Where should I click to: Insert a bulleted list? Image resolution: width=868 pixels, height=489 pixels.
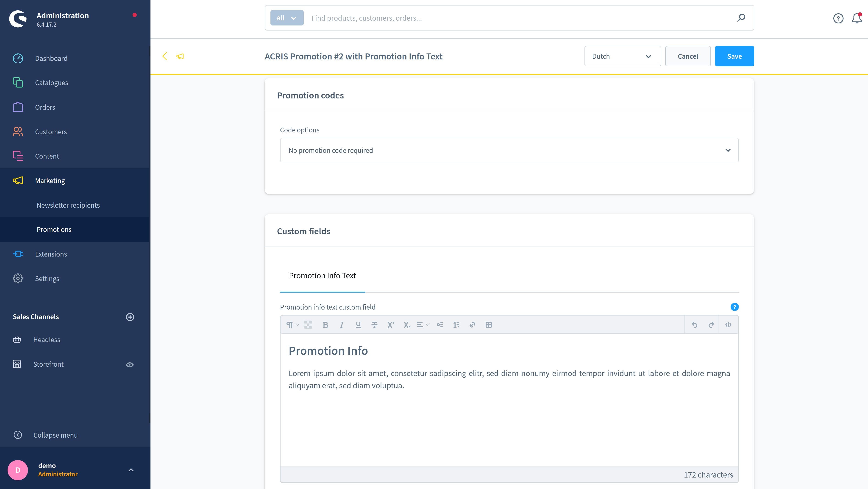tap(440, 325)
